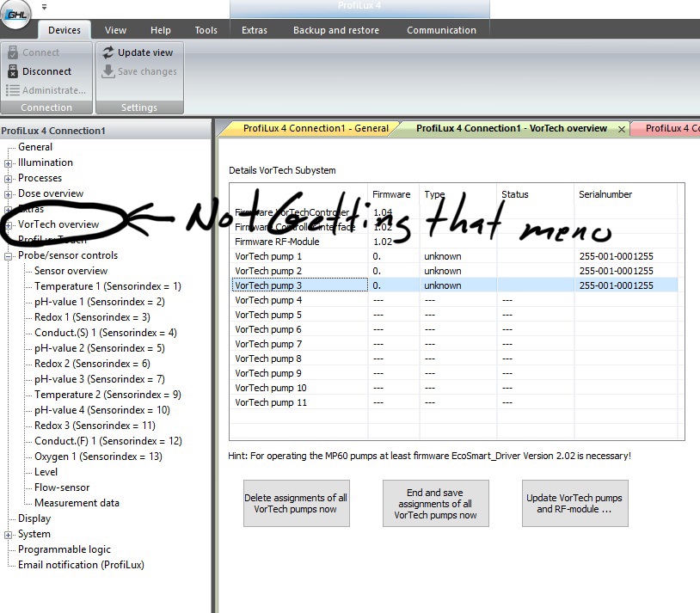Select VorTech overview in the tree

[x=58, y=224]
